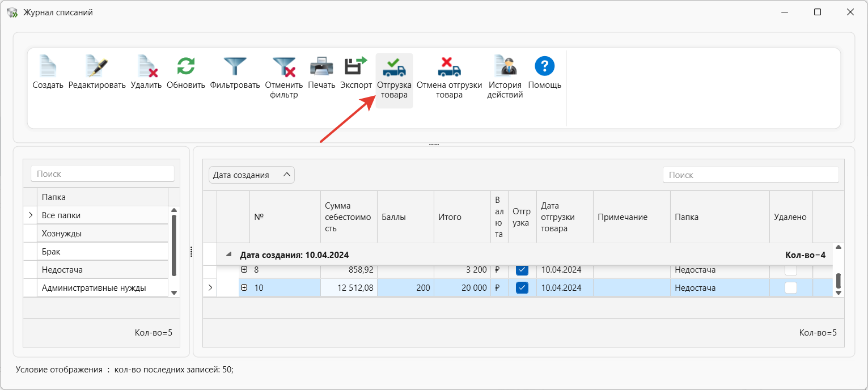
Task: Click the Журнал списаний title bar app icon
Action: click(x=12, y=12)
